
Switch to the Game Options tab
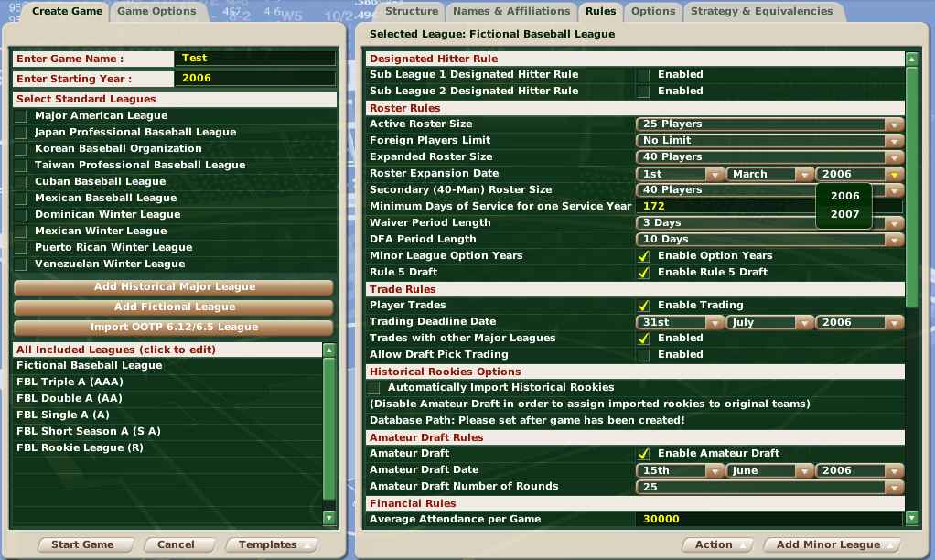(x=157, y=12)
